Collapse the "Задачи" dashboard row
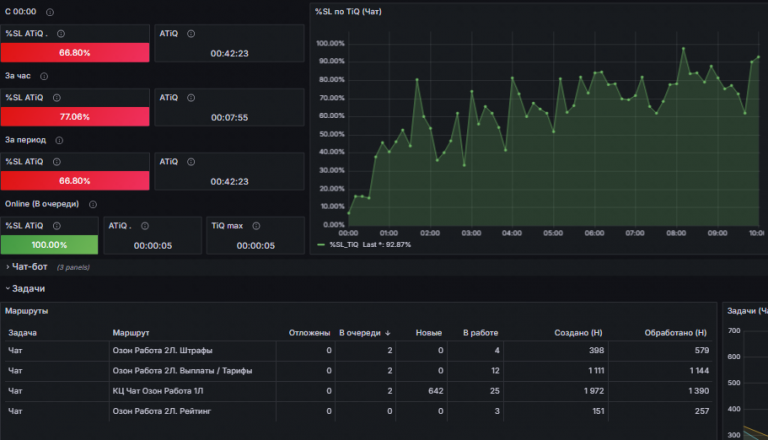Viewport: 768px width, 440px height. click(x=27, y=288)
